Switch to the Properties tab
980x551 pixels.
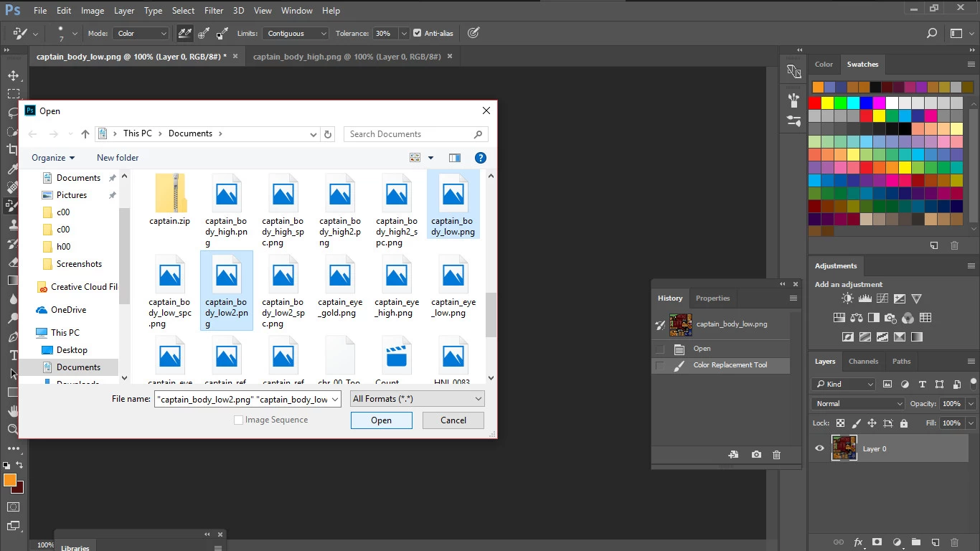click(712, 298)
